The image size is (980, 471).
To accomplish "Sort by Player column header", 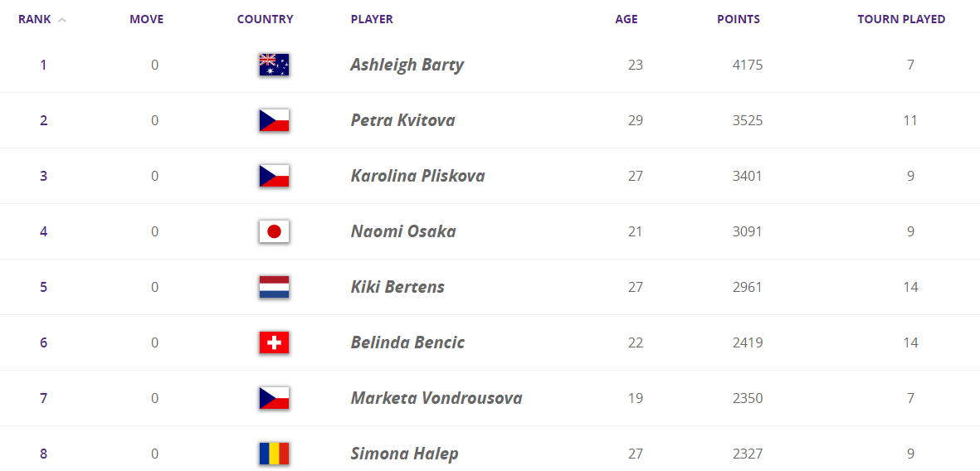I will pos(372,19).
